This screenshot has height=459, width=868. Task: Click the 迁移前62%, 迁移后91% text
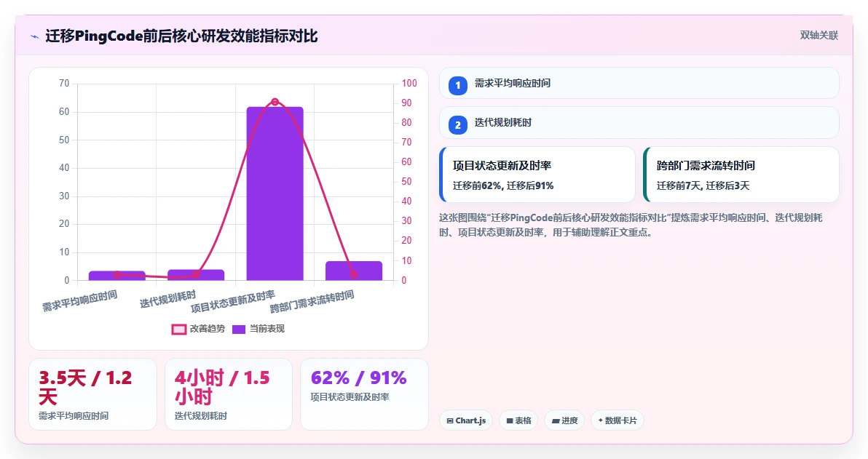[x=503, y=185]
